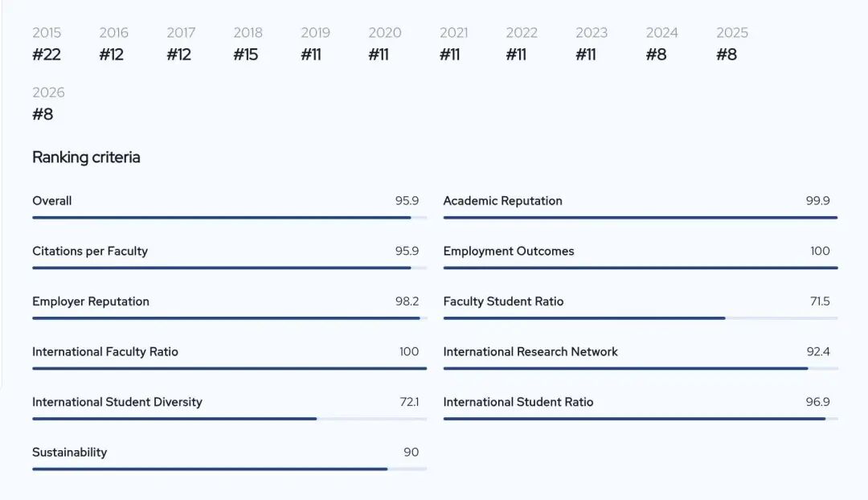Click the 2022 ranking year label

pyautogui.click(x=522, y=33)
